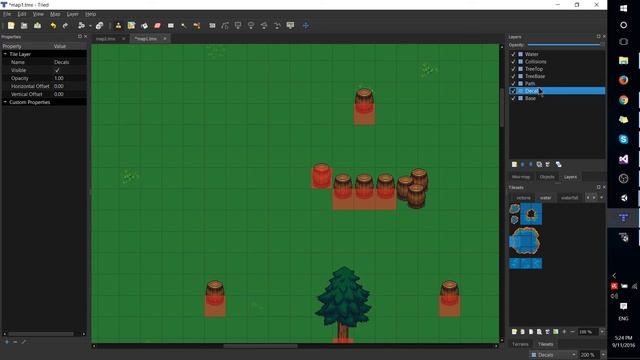The width and height of the screenshot is (640, 360).
Task: Click the Save map toolbar icon
Action: 38,26
